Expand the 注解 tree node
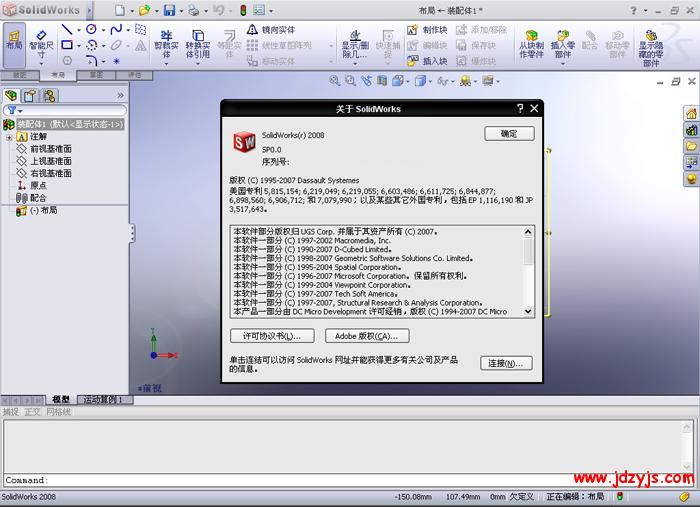This screenshot has width=700, height=507. pos(9,137)
